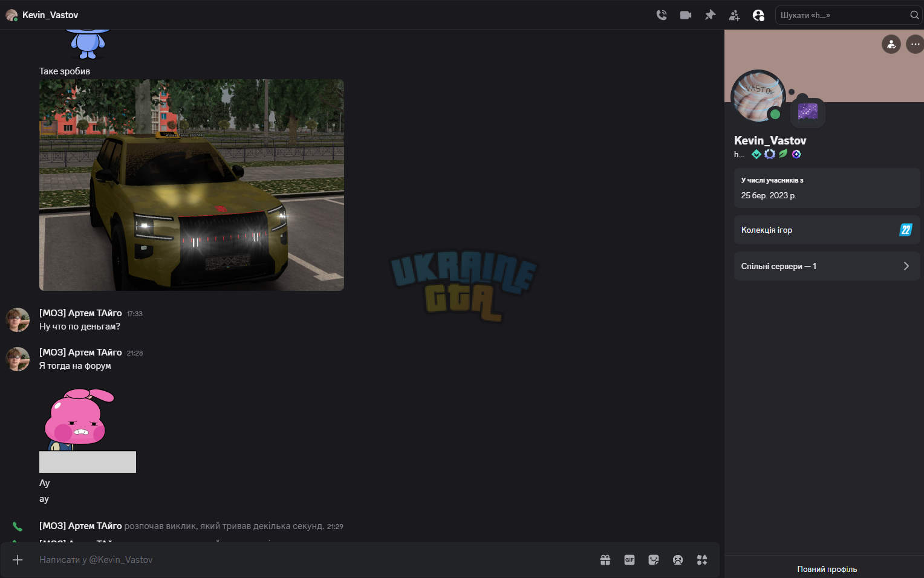Select the message «Я тогда на форум»

pyautogui.click(x=75, y=366)
